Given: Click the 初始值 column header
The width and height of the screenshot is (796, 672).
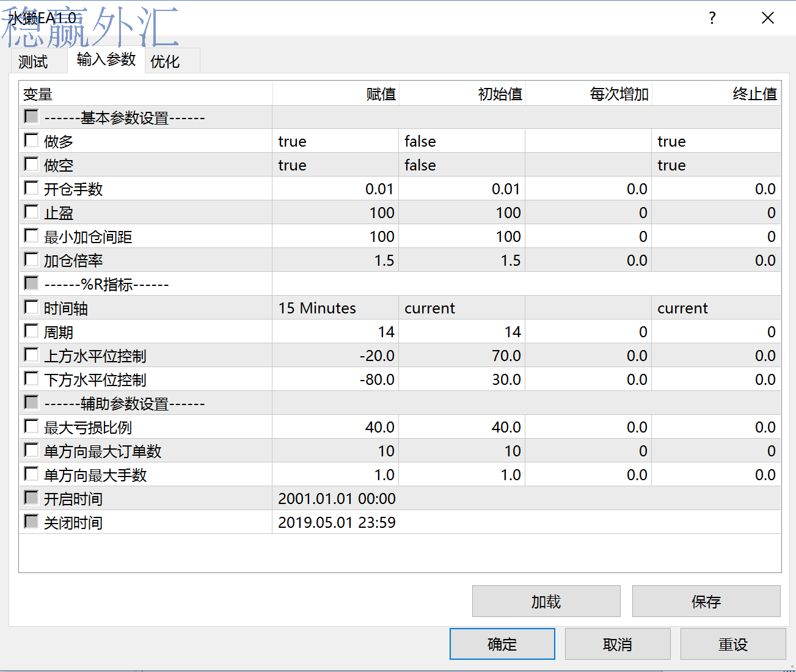Looking at the screenshot, I should click(462, 93).
